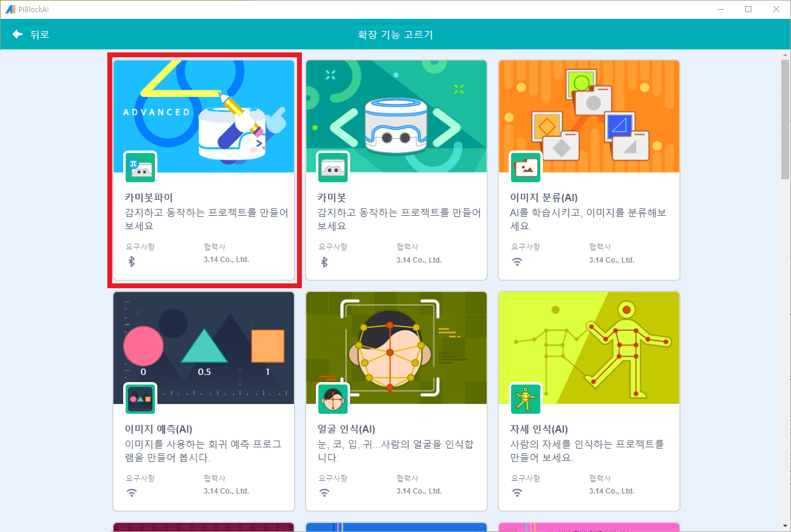Click the 이미지 분류(AI) picture icon

click(x=526, y=168)
